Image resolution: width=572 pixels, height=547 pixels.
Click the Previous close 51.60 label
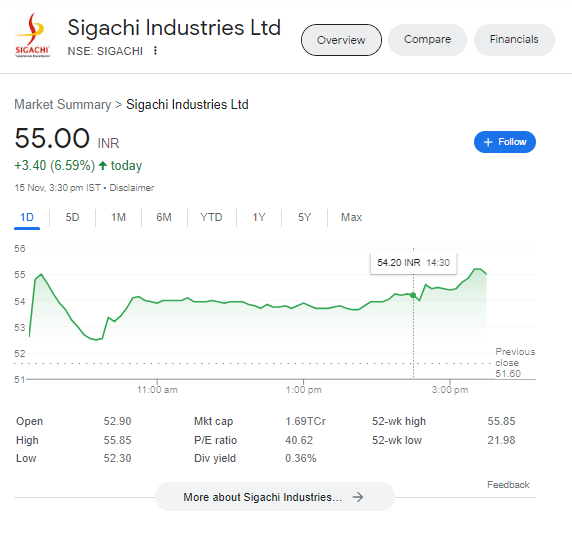515,362
